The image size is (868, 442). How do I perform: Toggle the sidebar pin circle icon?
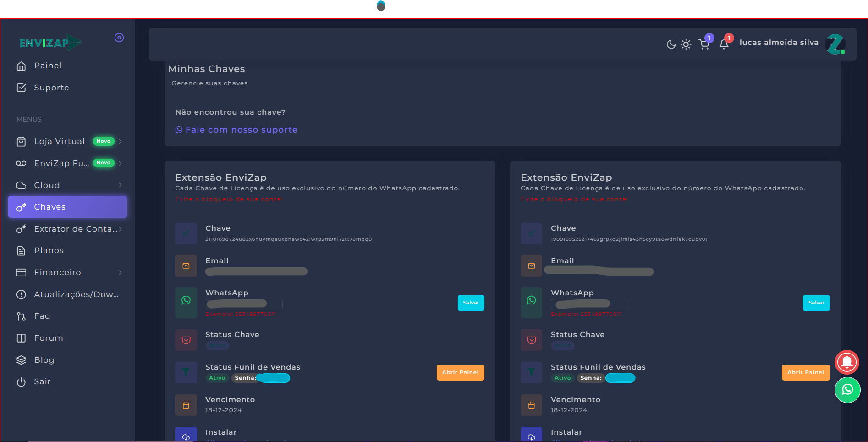tap(119, 38)
